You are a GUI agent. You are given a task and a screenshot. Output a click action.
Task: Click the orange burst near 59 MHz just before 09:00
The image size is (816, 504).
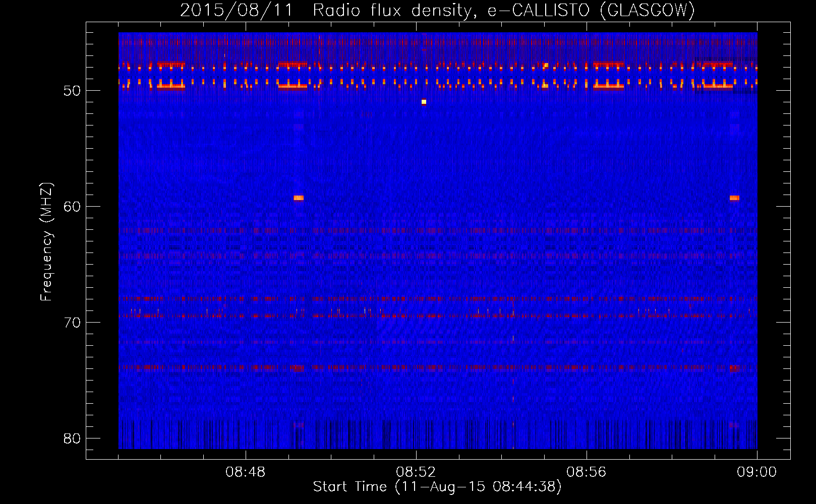pyautogui.click(x=734, y=198)
